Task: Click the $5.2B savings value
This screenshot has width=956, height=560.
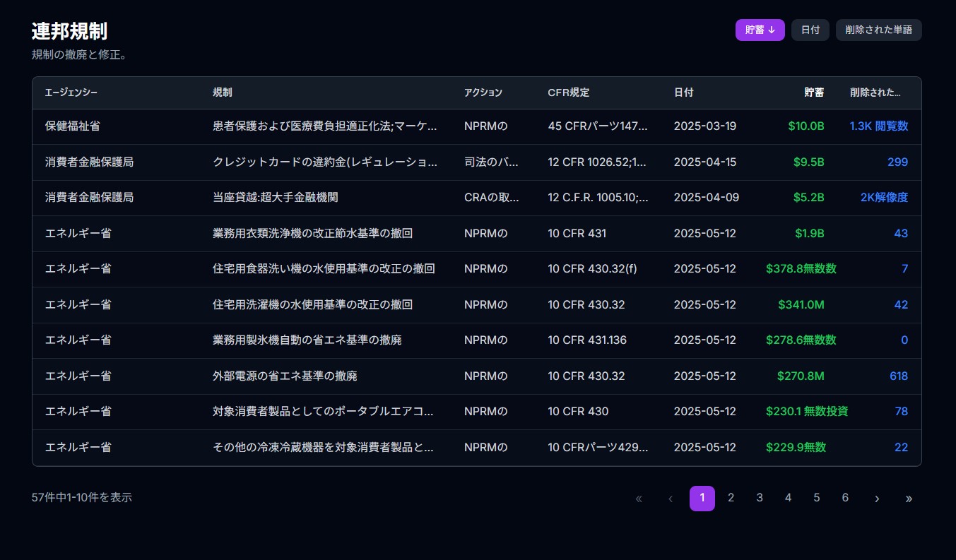Action: click(809, 198)
